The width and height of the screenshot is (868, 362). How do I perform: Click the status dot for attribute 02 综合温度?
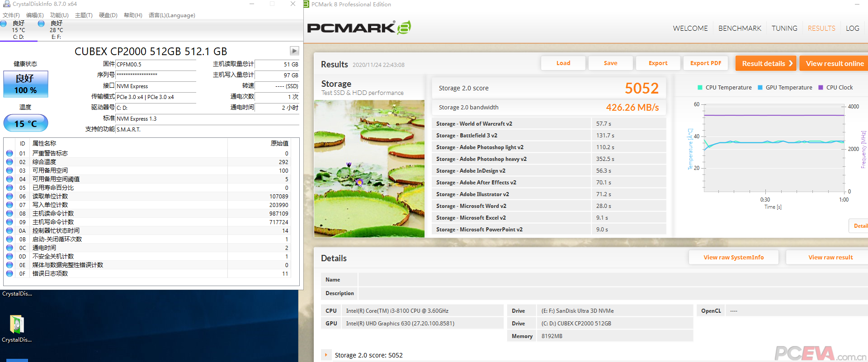tap(9, 162)
